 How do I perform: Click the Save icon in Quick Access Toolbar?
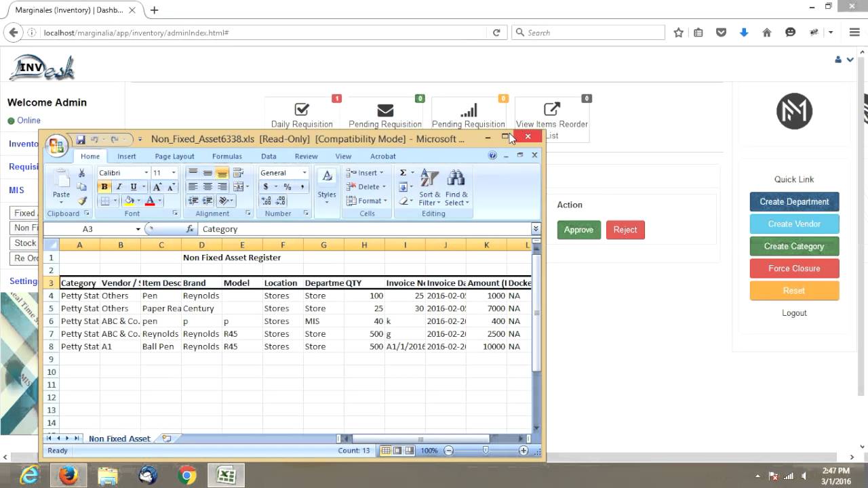(x=80, y=140)
